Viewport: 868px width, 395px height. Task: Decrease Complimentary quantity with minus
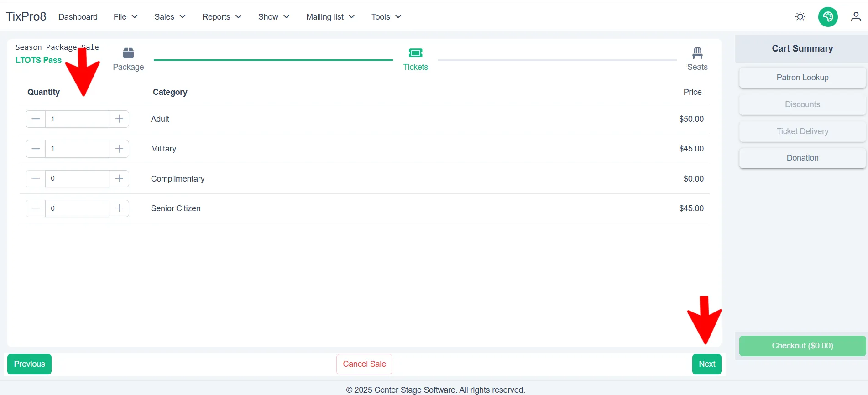(36, 179)
